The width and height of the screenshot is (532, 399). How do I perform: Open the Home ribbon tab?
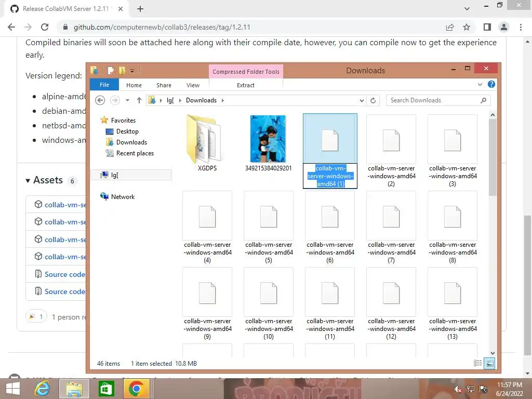click(134, 85)
